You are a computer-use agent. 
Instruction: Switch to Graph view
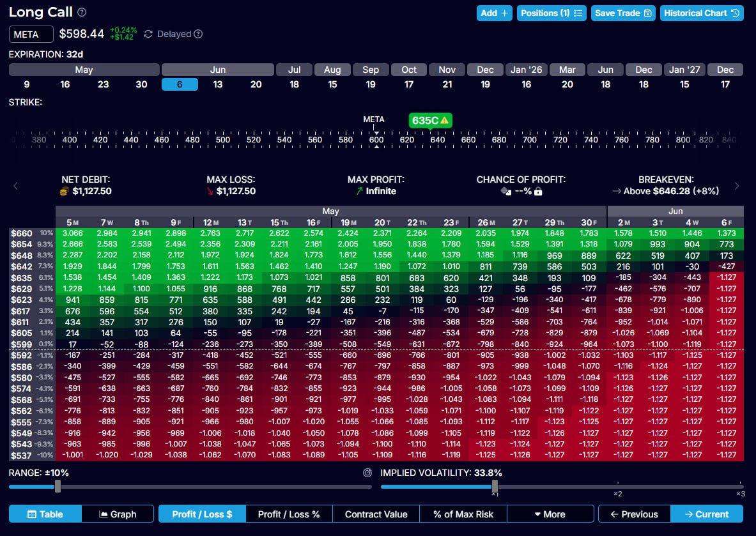coord(118,514)
